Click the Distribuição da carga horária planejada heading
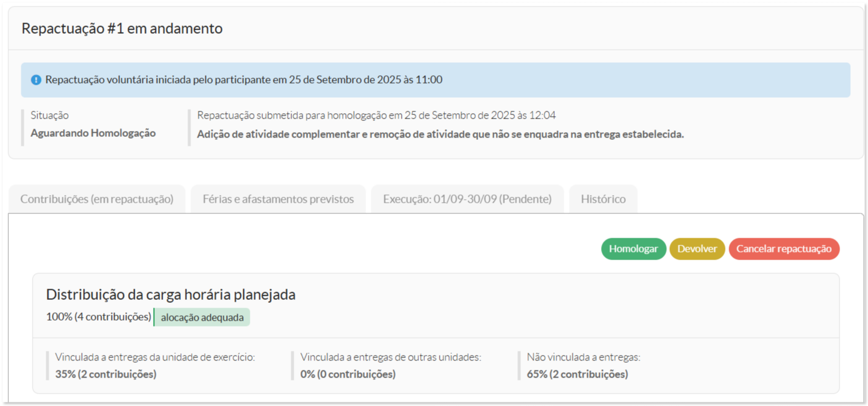 (x=171, y=295)
